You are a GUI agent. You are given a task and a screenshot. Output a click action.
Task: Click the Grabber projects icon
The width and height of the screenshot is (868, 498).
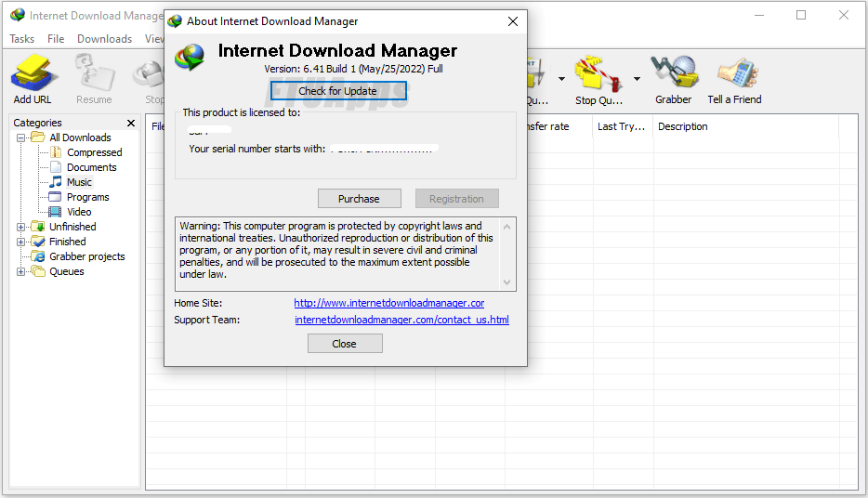pos(38,256)
